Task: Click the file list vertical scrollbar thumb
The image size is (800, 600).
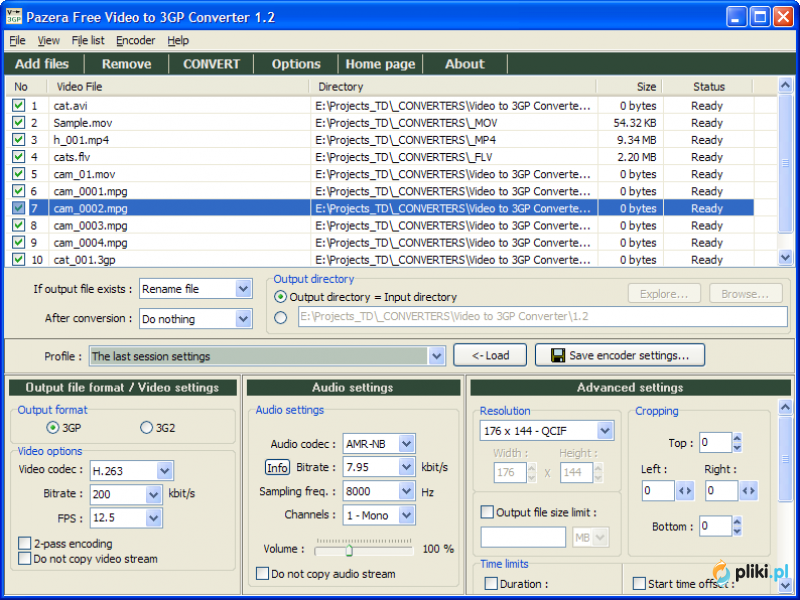Action: coord(785,163)
